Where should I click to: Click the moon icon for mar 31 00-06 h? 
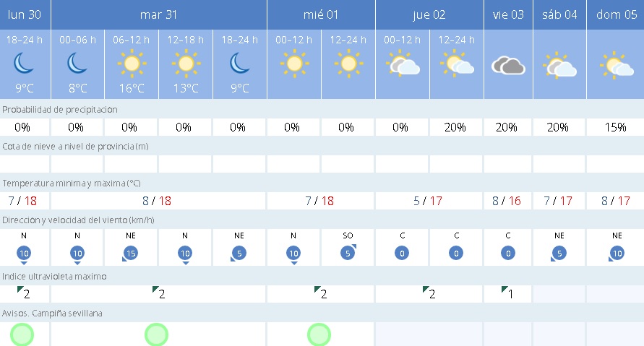point(77,65)
